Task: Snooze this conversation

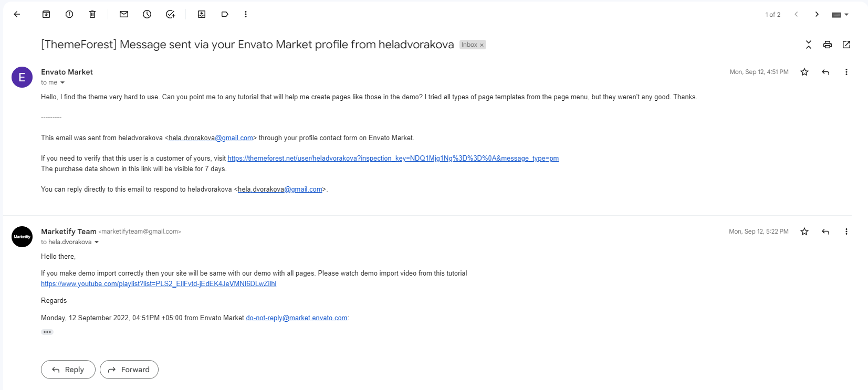Action: click(x=147, y=14)
